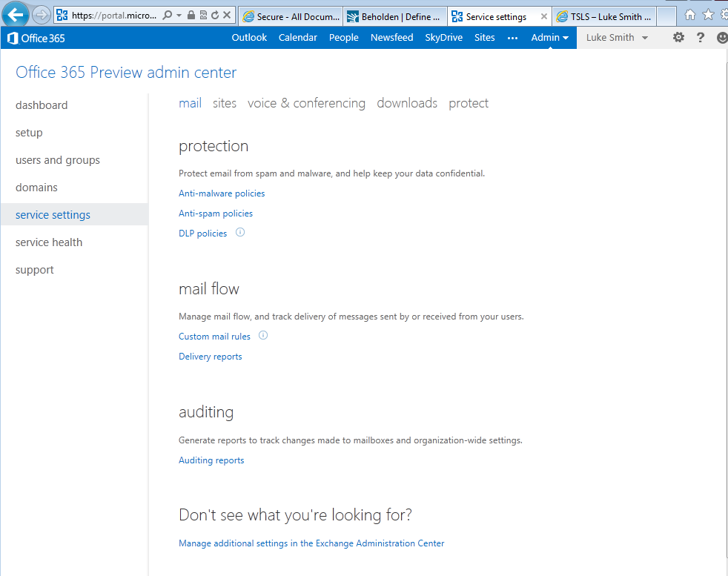
Task: Expand the ellipsis more navigation menu
Action: click(x=513, y=38)
